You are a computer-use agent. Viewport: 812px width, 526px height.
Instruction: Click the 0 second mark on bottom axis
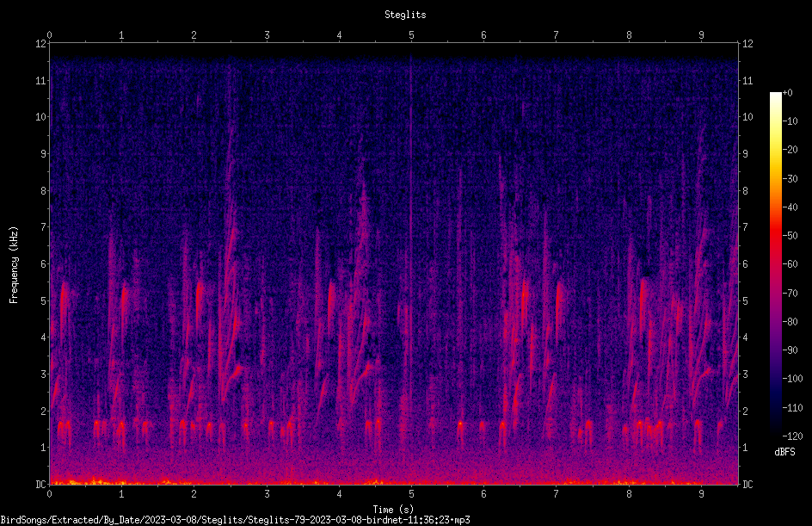(49, 494)
